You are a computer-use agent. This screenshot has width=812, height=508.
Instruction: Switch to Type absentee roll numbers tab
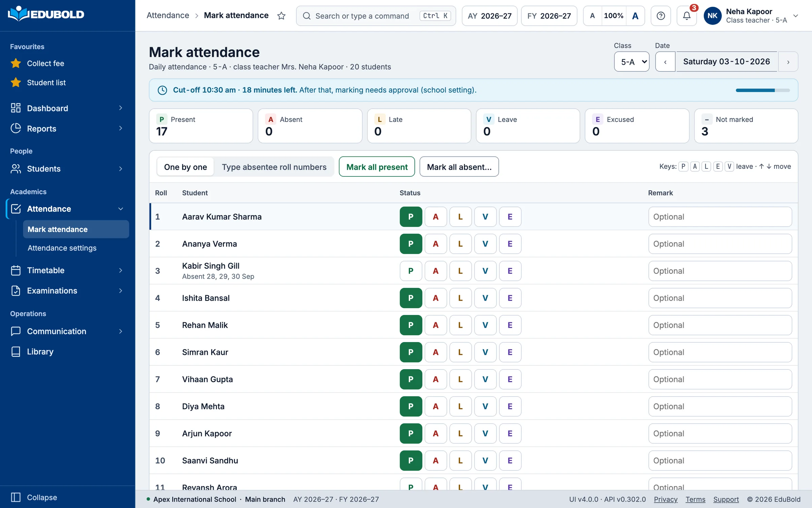274,167
